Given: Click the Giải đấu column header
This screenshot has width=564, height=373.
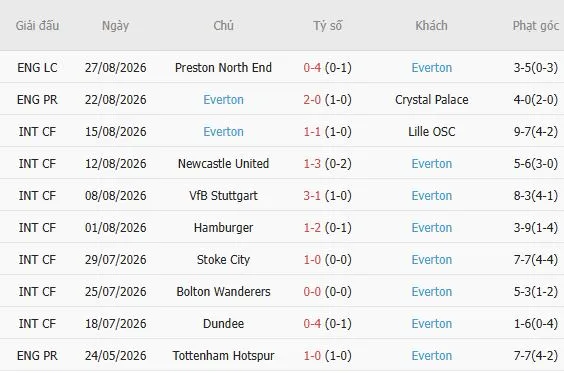Looking at the screenshot, I should (x=37, y=26).
